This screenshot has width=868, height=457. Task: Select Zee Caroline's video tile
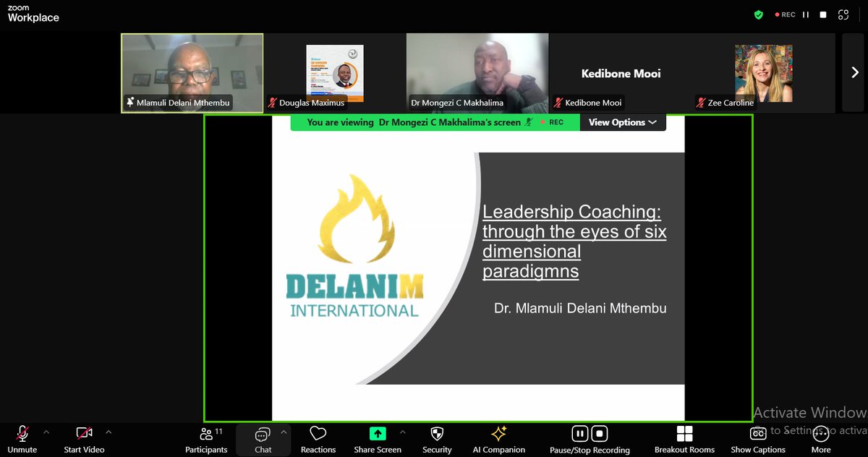[x=764, y=73]
